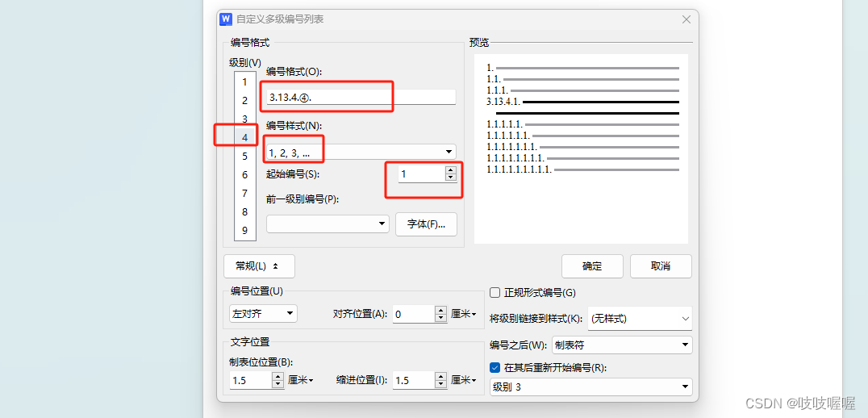Click the 对齐位置 value field
The image size is (868, 418).
[414, 314]
